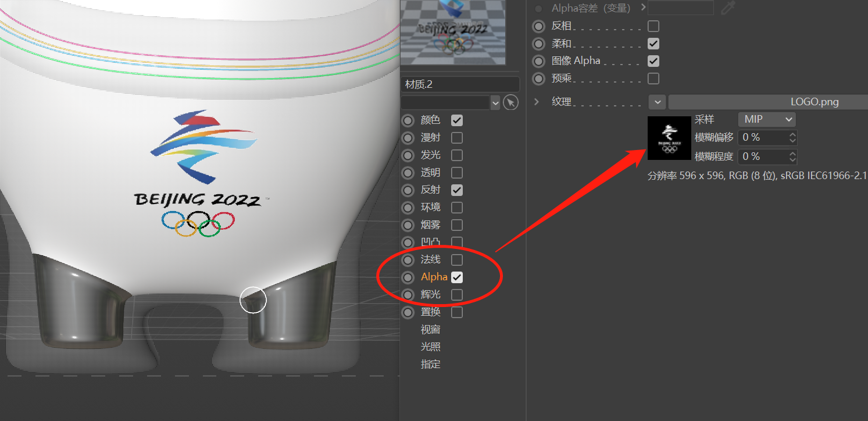Open the 视窗 viewport settings page
The width and height of the screenshot is (868, 421).
coord(431,330)
